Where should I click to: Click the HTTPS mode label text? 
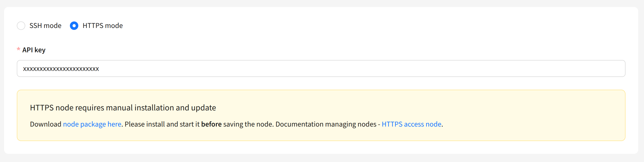pyautogui.click(x=103, y=26)
